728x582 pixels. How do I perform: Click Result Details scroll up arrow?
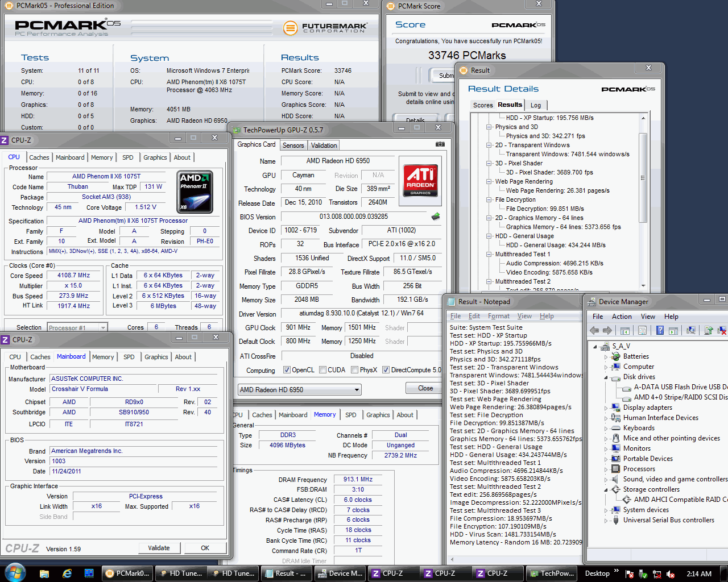(x=643, y=118)
